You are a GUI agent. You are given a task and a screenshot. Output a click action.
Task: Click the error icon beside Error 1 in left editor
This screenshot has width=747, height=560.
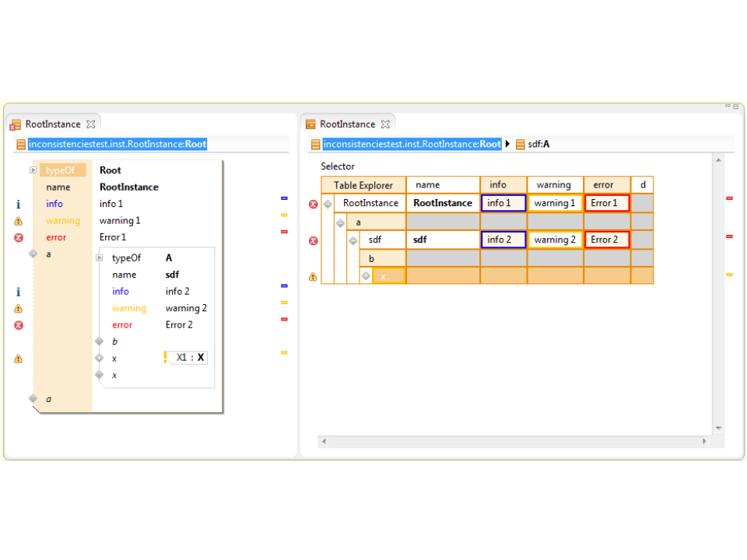point(19,237)
